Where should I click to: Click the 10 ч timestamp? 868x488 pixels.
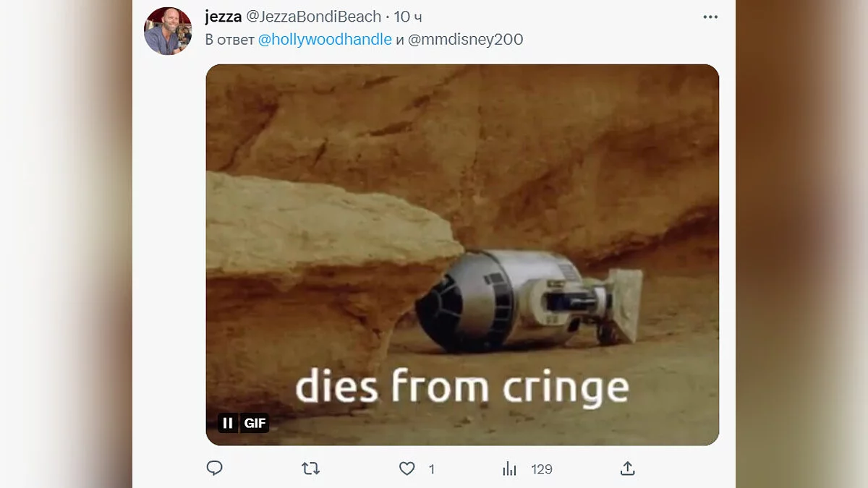408,17
